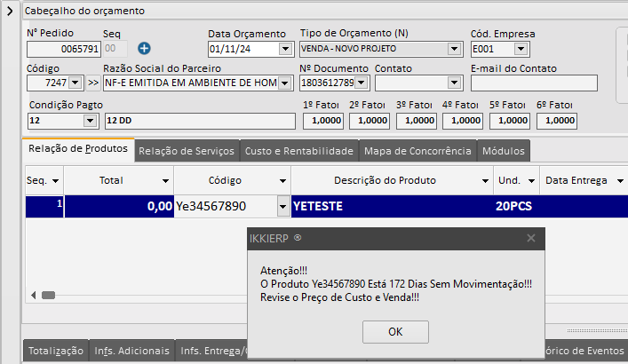This screenshot has height=364, width=628.
Task: Click the Nº Pedido field 0065791
Action: 63,49
